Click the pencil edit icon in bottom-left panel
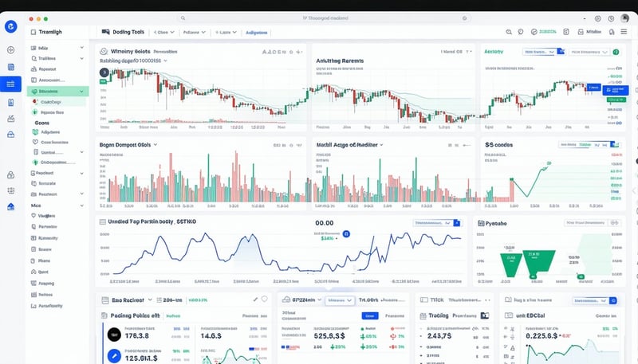The image size is (638, 364). (x=255, y=299)
